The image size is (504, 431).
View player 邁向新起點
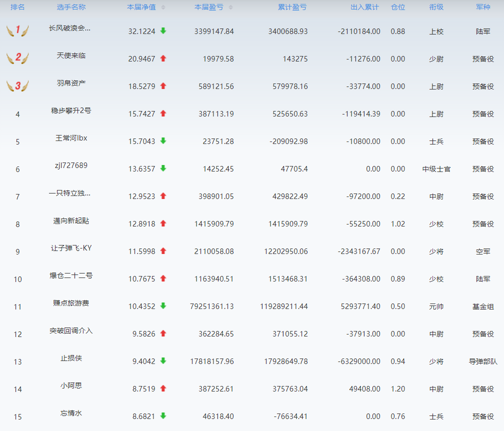click(x=71, y=221)
